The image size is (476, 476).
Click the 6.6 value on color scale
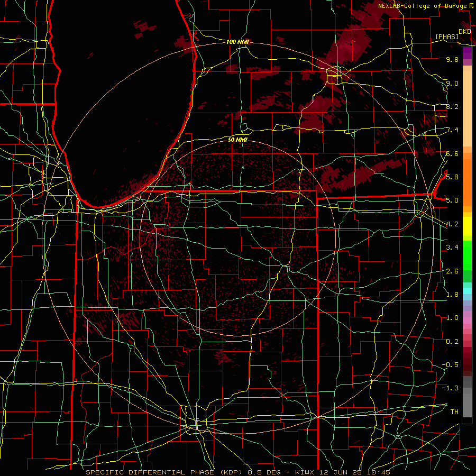pyautogui.click(x=452, y=153)
